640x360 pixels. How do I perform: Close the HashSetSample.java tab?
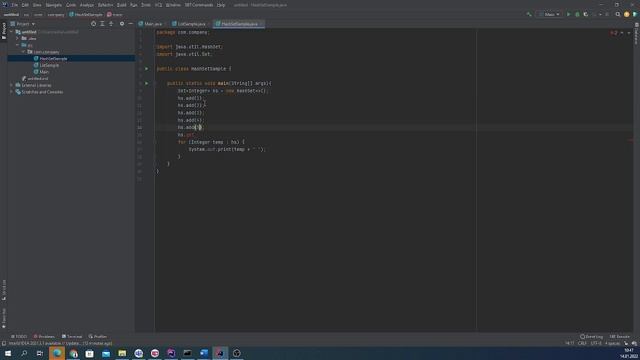coord(262,24)
